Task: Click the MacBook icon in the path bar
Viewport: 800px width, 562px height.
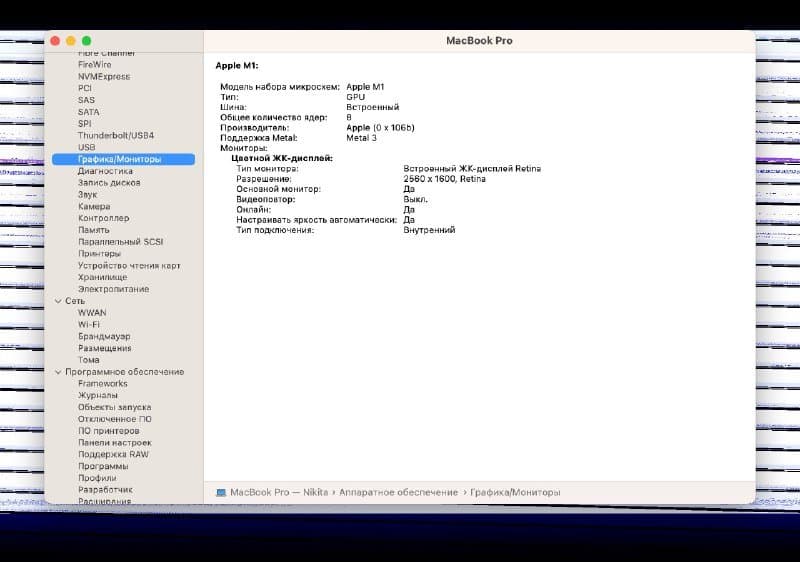Action: (221, 493)
